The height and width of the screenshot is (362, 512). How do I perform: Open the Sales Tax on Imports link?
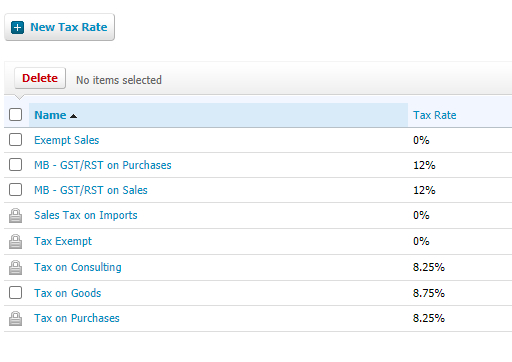[x=86, y=215]
